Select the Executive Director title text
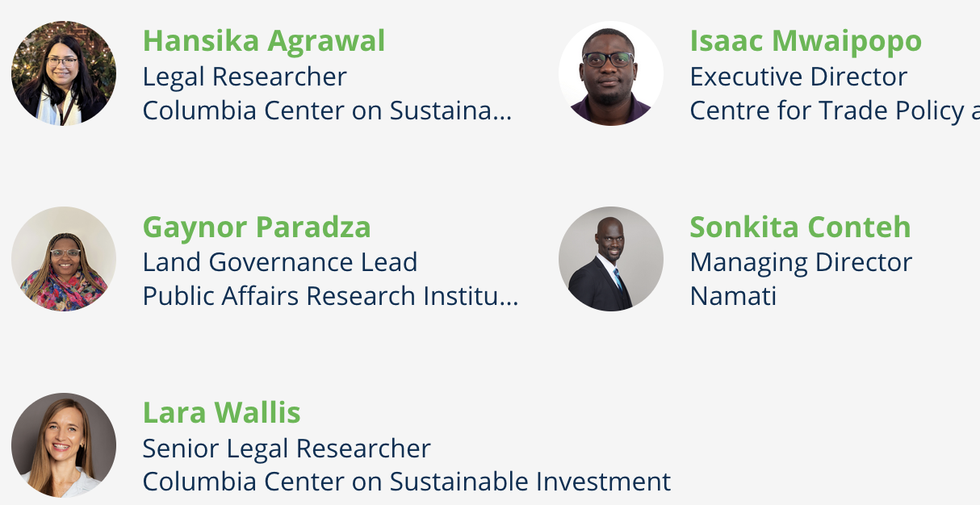Screen dimensions: 980x505 tap(798, 77)
